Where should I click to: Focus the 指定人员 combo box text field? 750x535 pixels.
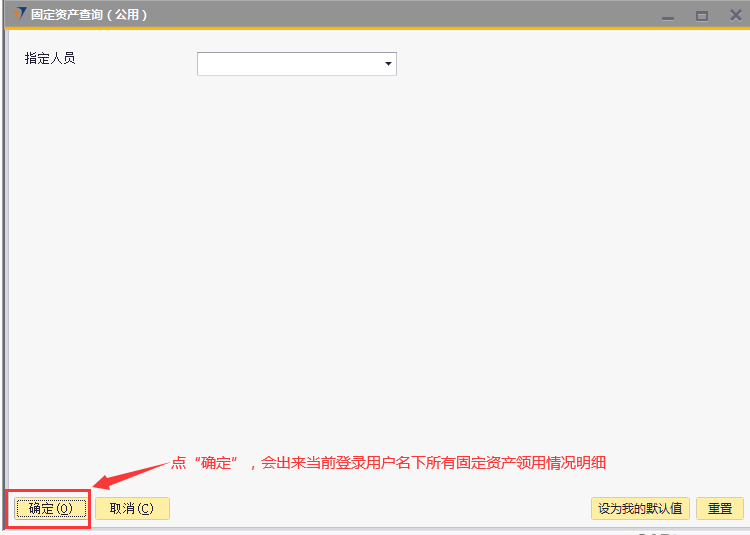(x=288, y=65)
